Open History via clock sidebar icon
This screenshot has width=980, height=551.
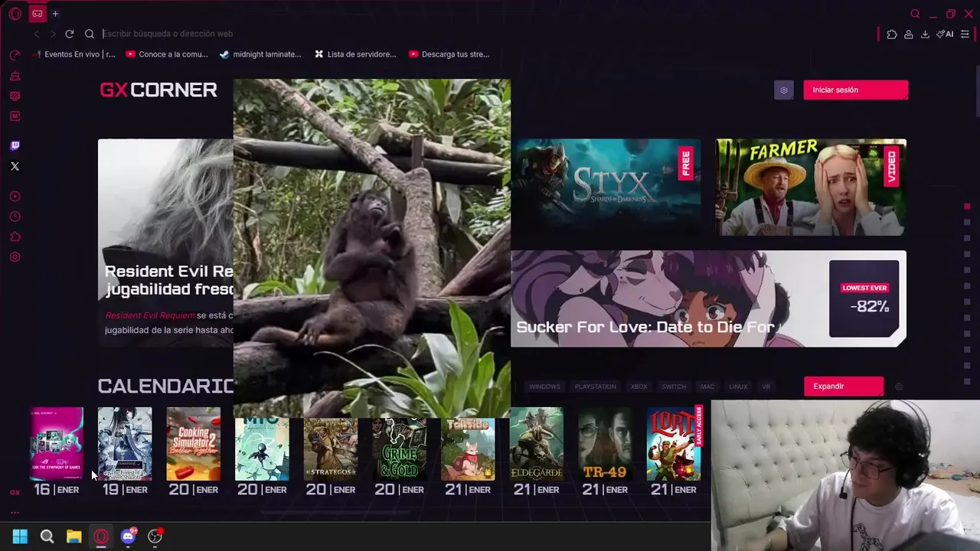15,217
